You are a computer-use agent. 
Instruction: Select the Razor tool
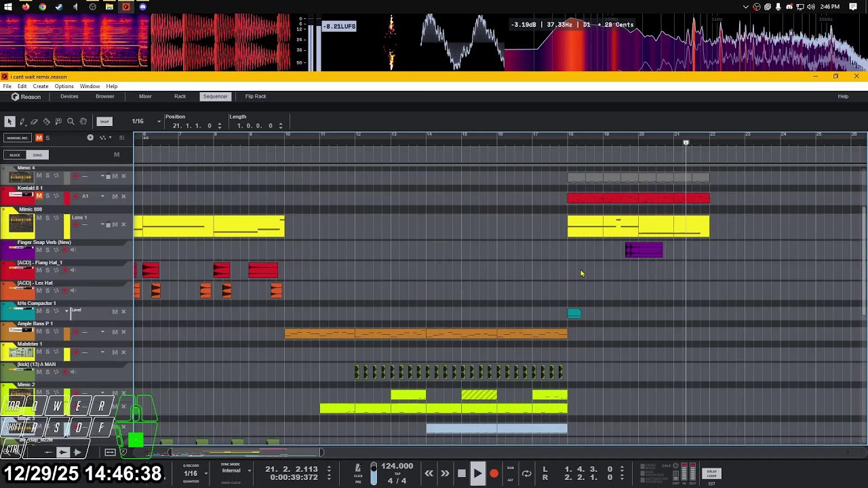pyautogui.click(x=47, y=121)
